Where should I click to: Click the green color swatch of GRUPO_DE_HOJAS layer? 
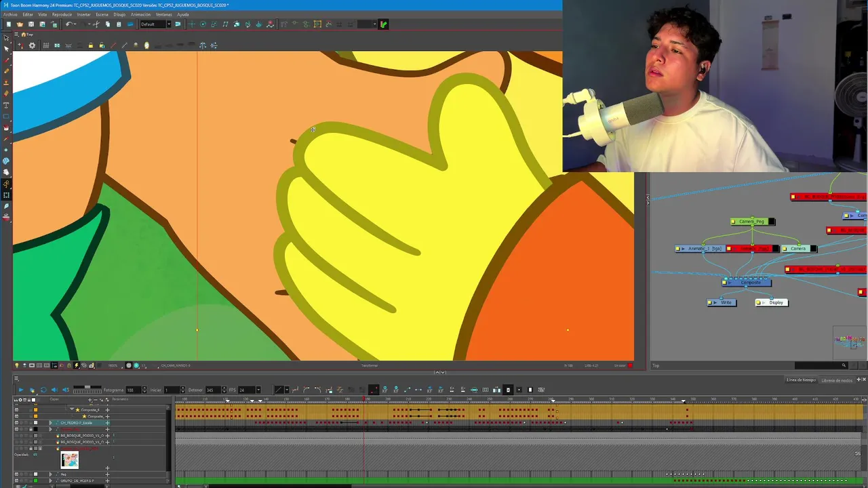click(35, 481)
